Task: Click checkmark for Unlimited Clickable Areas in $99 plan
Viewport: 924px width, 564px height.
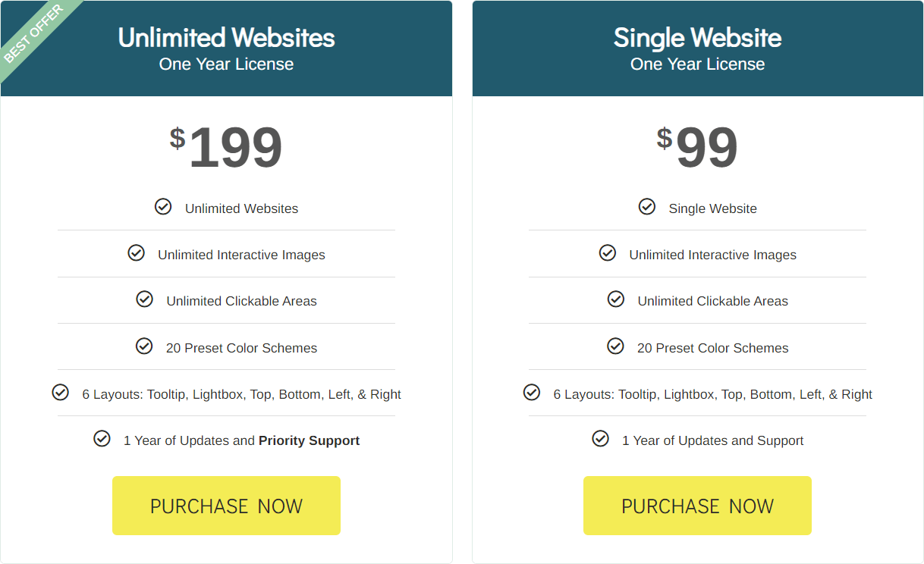Action: pos(616,299)
